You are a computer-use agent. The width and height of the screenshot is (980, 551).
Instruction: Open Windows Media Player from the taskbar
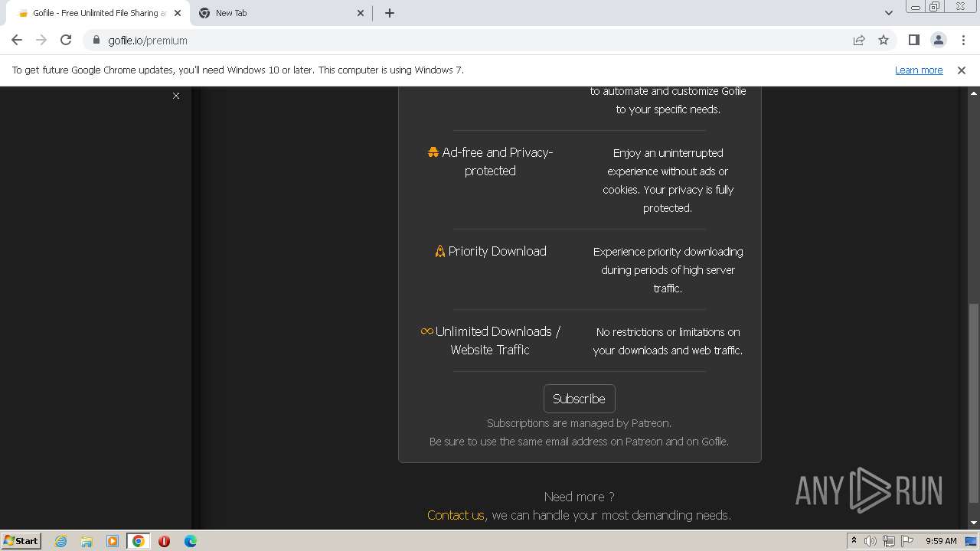click(113, 541)
